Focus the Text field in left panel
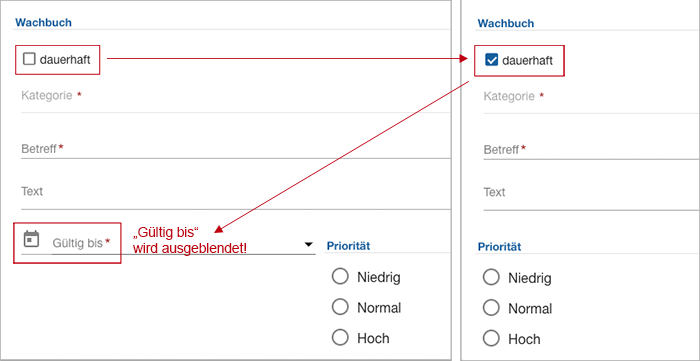The height and width of the screenshot is (361, 700). pyautogui.click(x=236, y=194)
